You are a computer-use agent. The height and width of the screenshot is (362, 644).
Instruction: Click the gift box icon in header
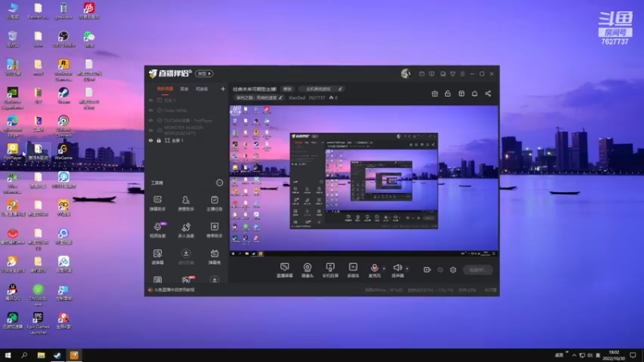click(x=435, y=93)
